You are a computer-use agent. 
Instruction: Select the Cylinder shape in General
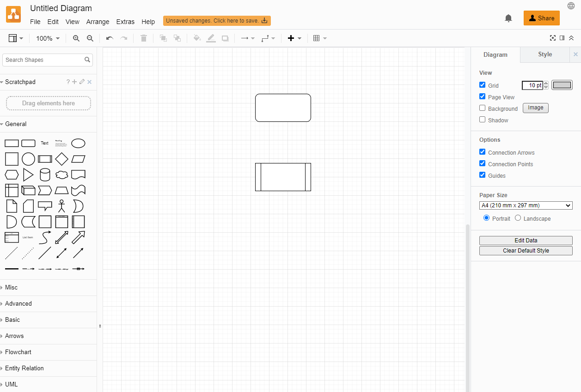click(x=45, y=175)
